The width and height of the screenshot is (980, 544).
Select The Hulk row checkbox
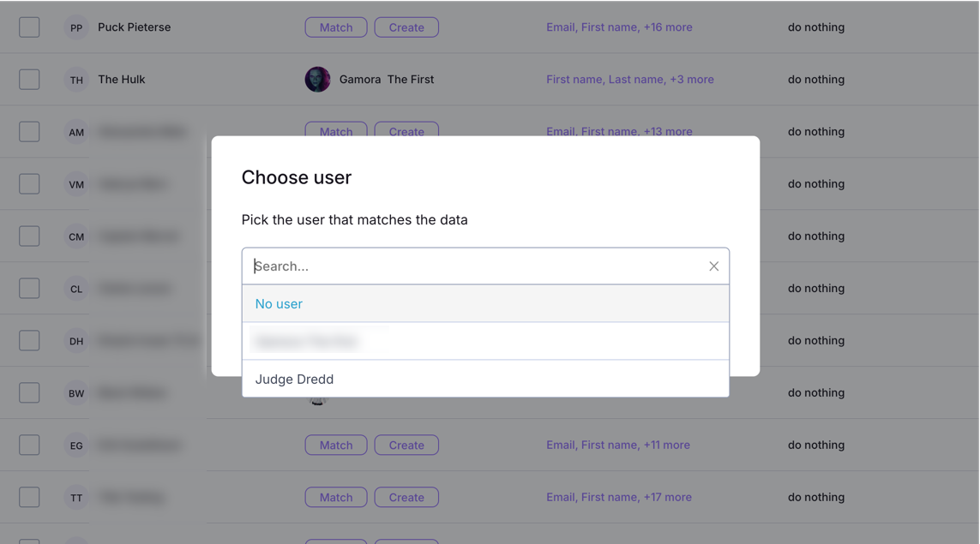tap(29, 80)
